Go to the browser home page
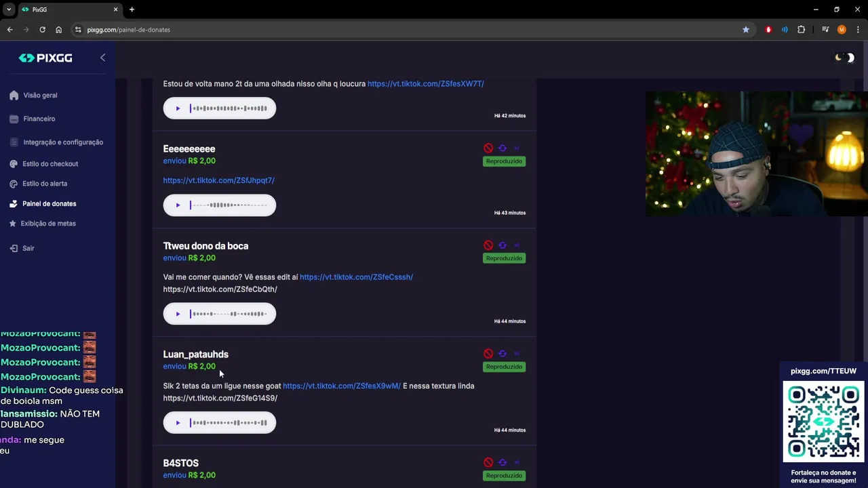The height and width of the screenshot is (488, 868). (58, 30)
